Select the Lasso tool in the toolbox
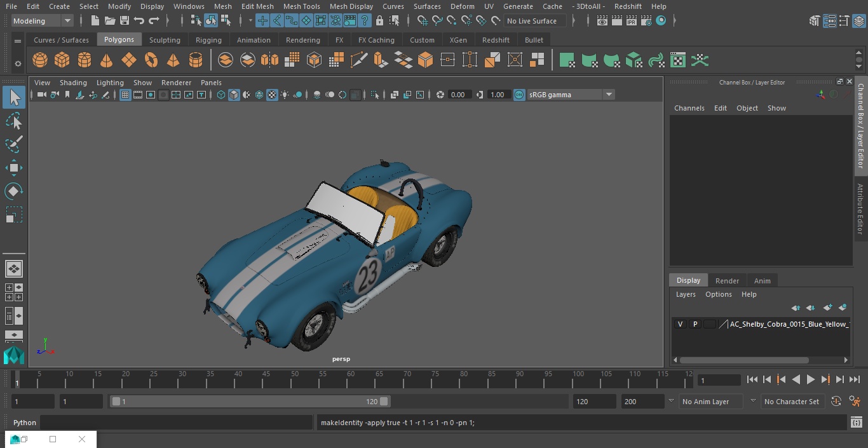Screen dimensions: 868x448 coord(14,121)
